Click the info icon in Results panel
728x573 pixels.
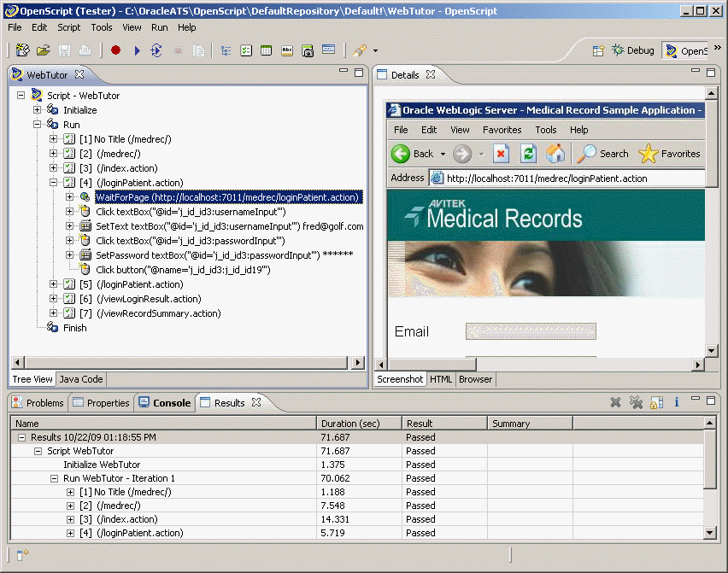[x=677, y=402]
